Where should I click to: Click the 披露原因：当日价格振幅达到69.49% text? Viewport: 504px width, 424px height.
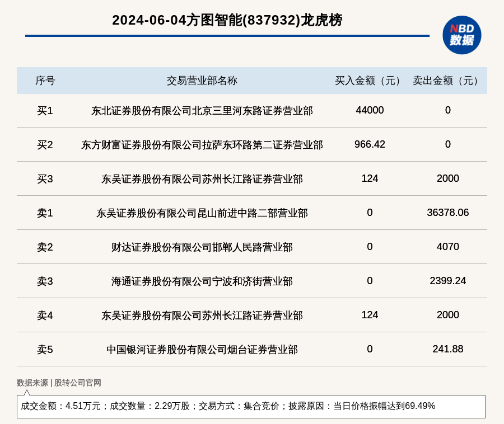click(x=362, y=406)
